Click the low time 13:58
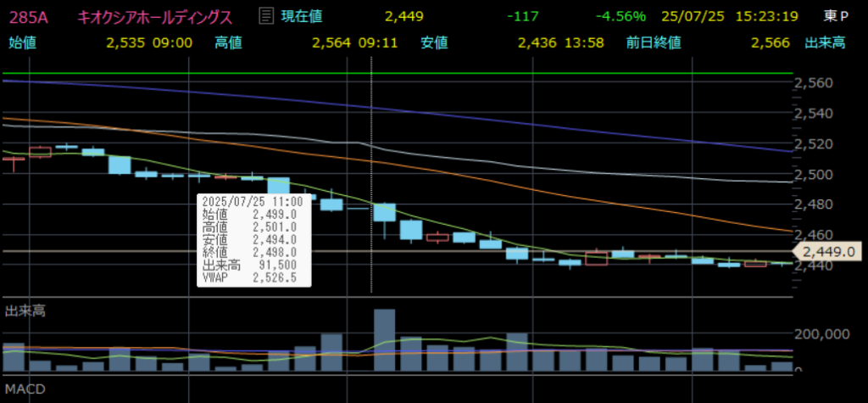This screenshot has height=403, width=868. [x=583, y=43]
